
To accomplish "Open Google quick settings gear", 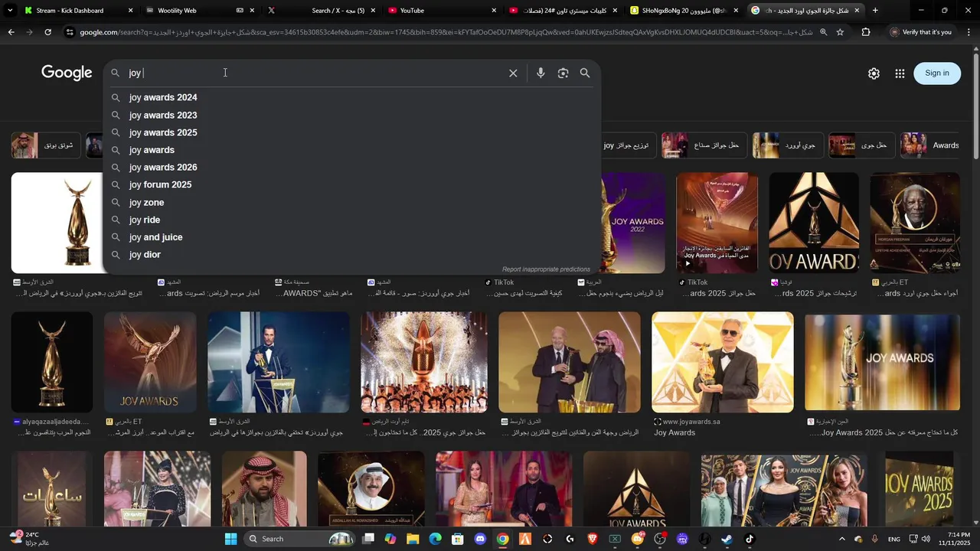I will pyautogui.click(x=874, y=73).
